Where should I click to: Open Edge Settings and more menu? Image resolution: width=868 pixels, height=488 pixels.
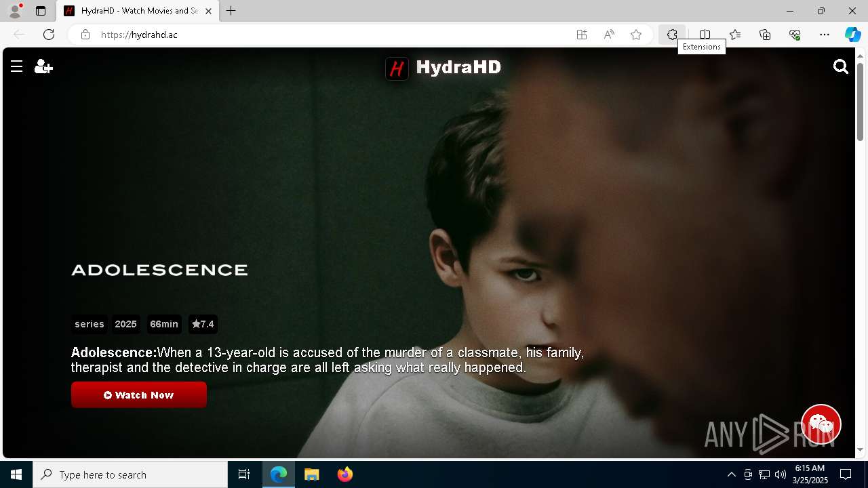click(825, 35)
